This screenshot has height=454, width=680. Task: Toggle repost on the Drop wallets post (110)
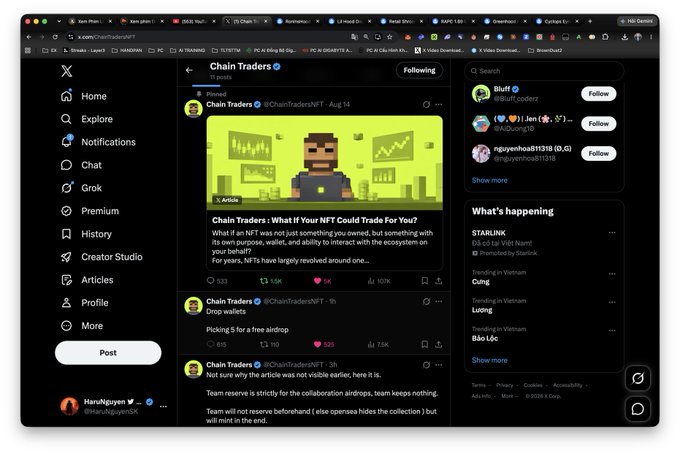pos(269,344)
